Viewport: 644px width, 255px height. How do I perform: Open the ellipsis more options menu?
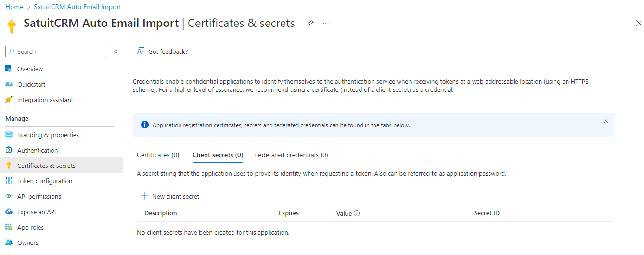click(326, 23)
